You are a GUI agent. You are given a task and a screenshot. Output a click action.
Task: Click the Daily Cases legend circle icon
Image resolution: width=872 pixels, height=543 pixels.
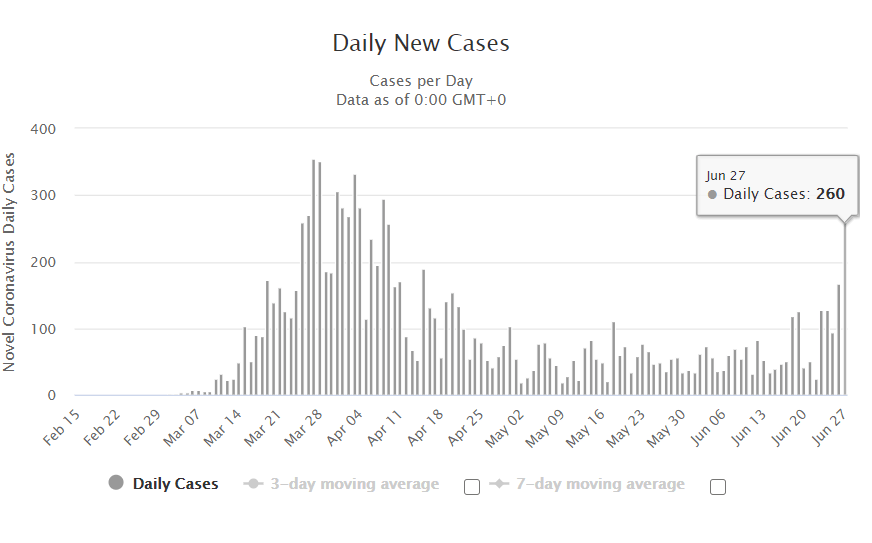pyautogui.click(x=116, y=484)
